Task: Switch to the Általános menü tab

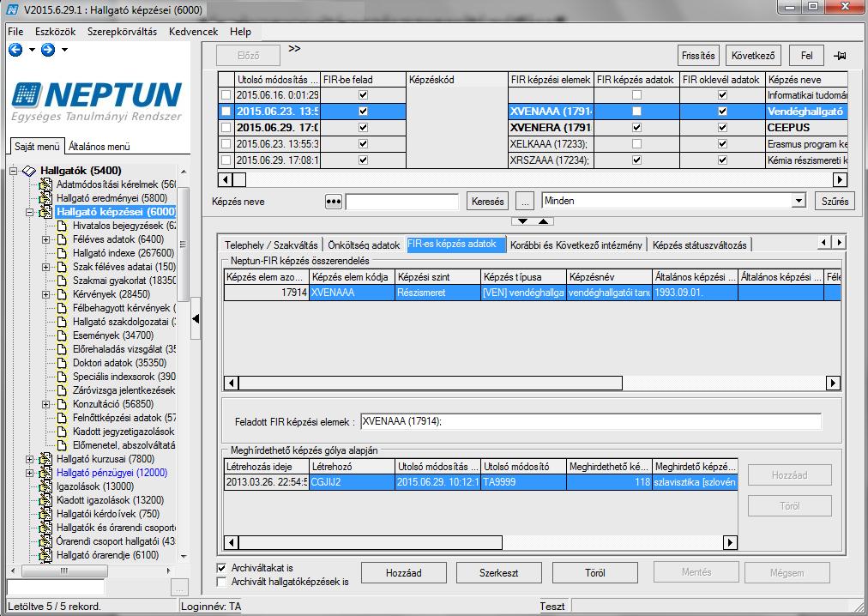Action: pos(99,147)
